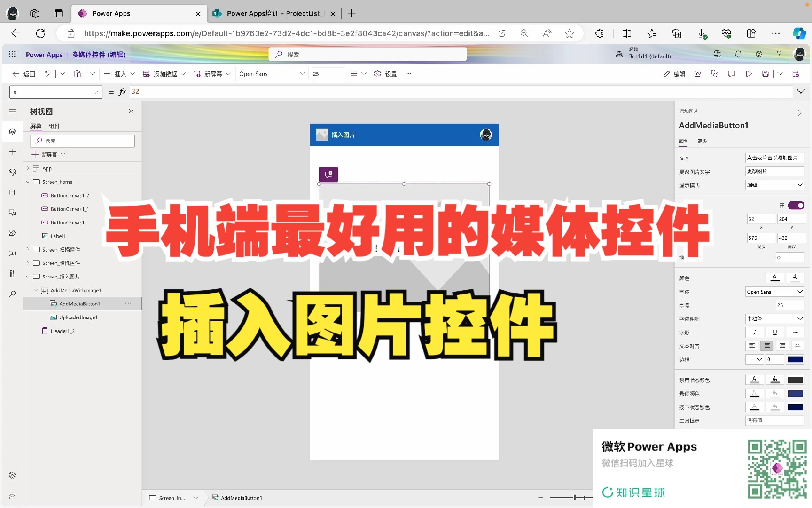Toggle underline font style
The width and height of the screenshot is (812, 508).
coord(775,332)
